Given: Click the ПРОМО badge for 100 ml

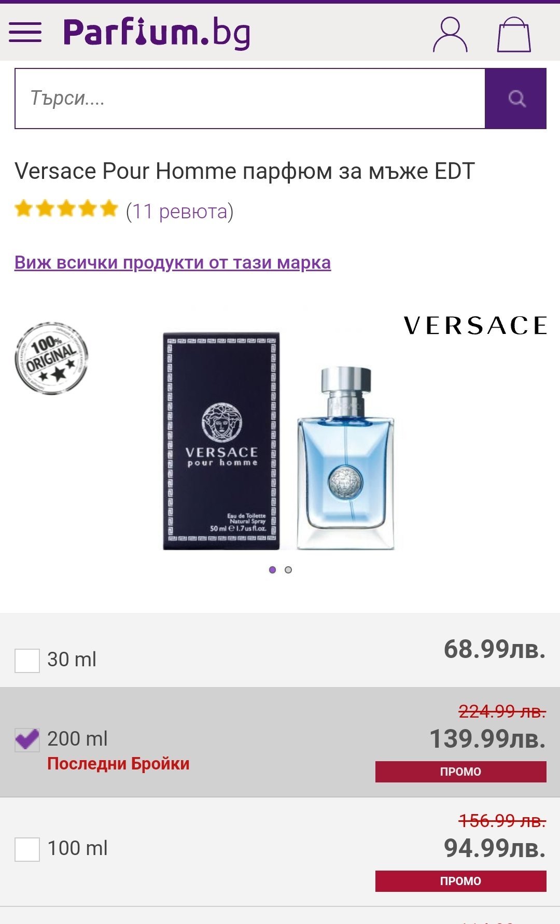Looking at the screenshot, I should (460, 881).
